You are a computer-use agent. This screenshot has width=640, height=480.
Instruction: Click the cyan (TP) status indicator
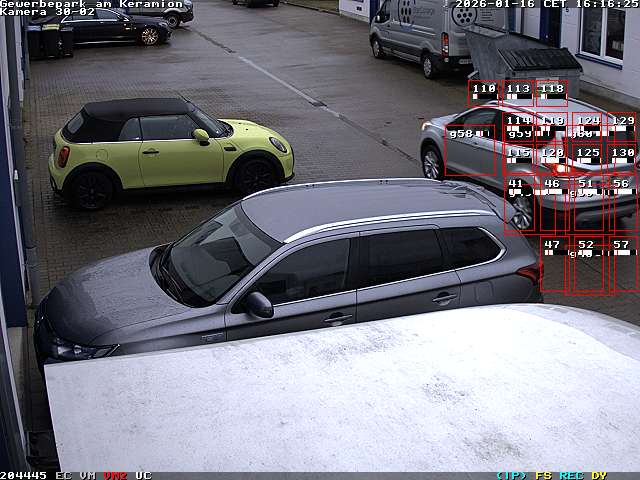click(x=511, y=475)
